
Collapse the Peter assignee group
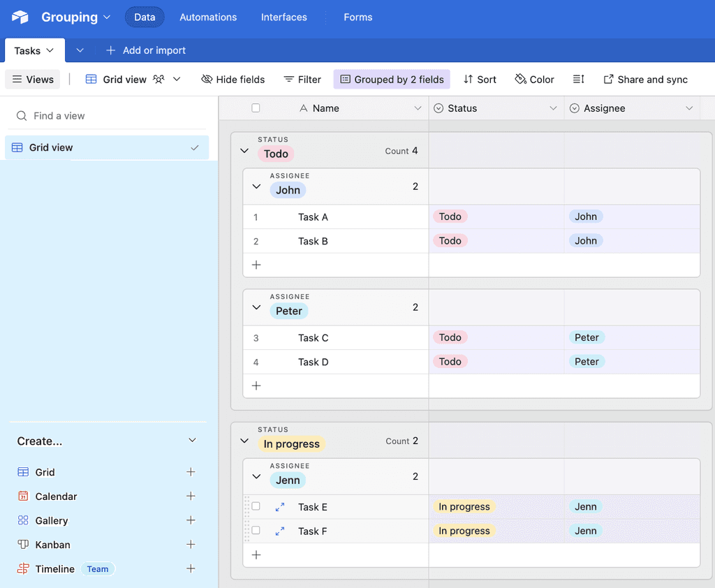(x=256, y=307)
